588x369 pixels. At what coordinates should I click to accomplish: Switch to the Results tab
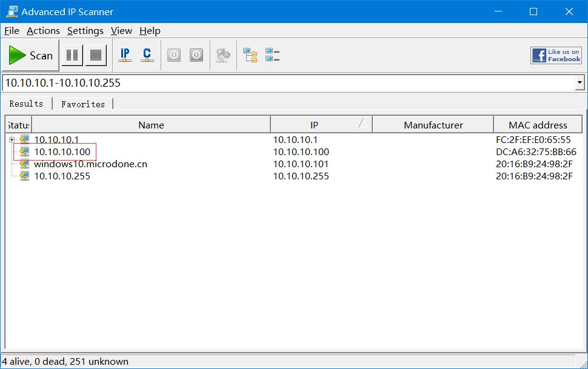(26, 104)
